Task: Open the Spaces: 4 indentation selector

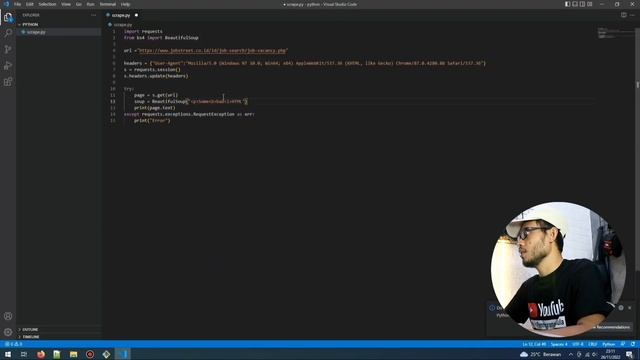Action: point(559,344)
